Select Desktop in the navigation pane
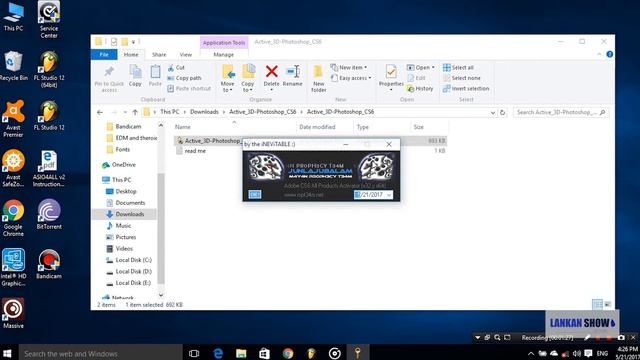 pos(121,191)
